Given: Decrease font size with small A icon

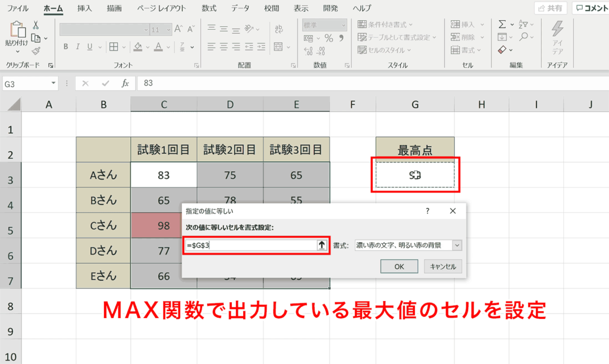Looking at the screenshot, I should [x=191, y=29].
